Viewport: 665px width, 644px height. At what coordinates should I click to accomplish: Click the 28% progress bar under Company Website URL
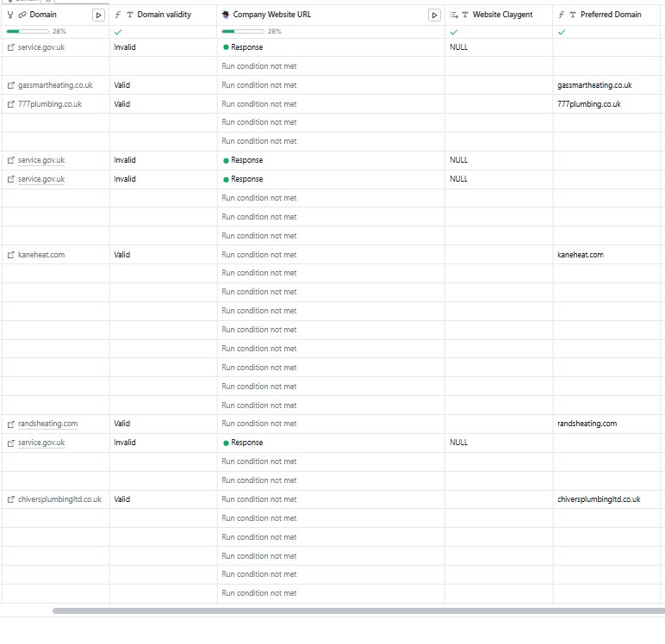pyautogui.click(x=243, y=31)
